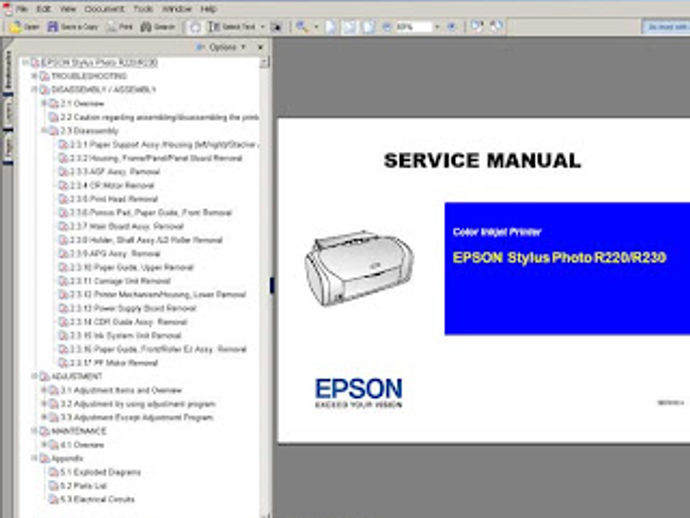The height and width of the screenshot is (518, 690).
Task: Open the View menu
Action: (68, 9)
